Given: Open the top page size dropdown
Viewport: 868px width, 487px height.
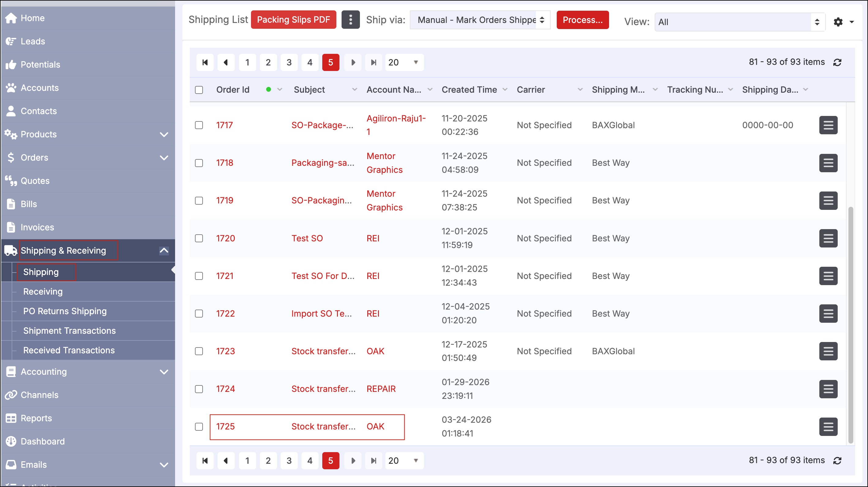Looking at the screenshot, I should click(x=404, y=62).
